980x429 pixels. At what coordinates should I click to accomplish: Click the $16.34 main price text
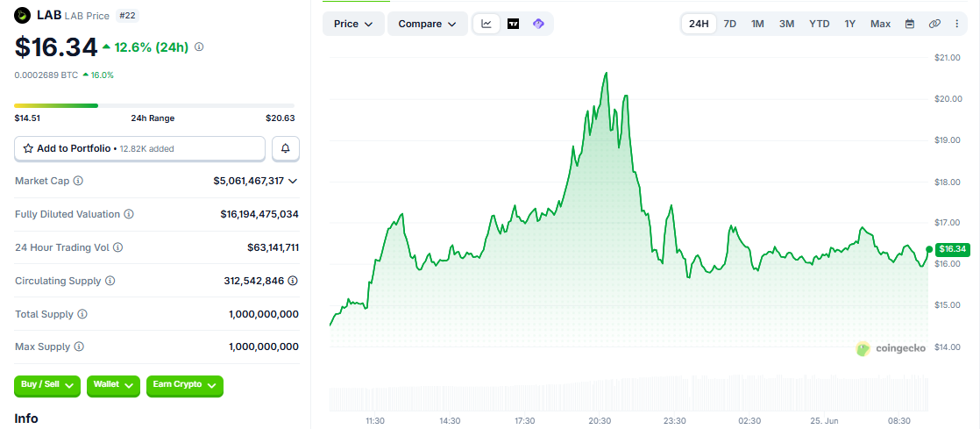pyautogui.click(x=56, y=47)
